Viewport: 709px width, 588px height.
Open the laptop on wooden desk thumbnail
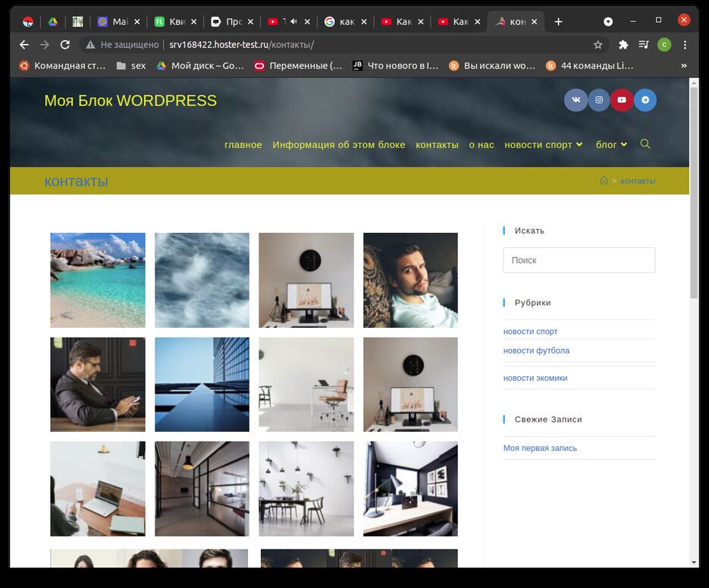98,489
